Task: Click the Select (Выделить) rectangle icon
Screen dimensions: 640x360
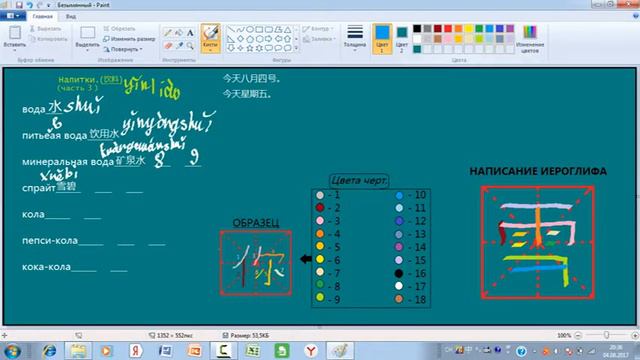Action: click(87, 33)
